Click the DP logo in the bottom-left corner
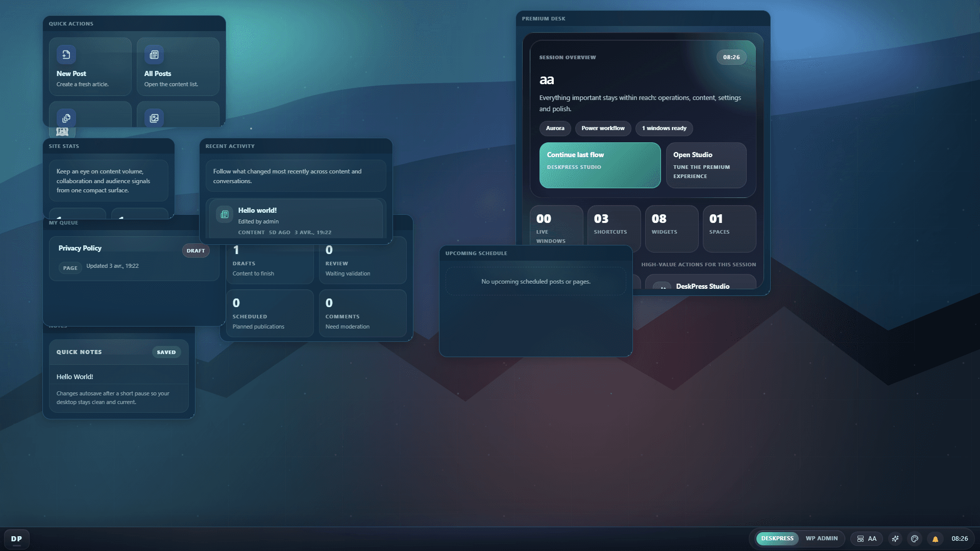Viewport: 980px width, 551px height. coord(17,539)
